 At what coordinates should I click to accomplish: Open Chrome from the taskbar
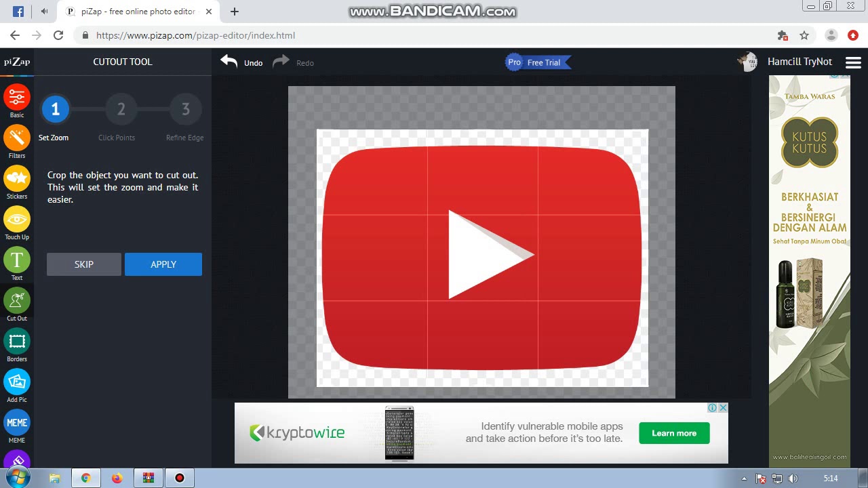[86, 478]
